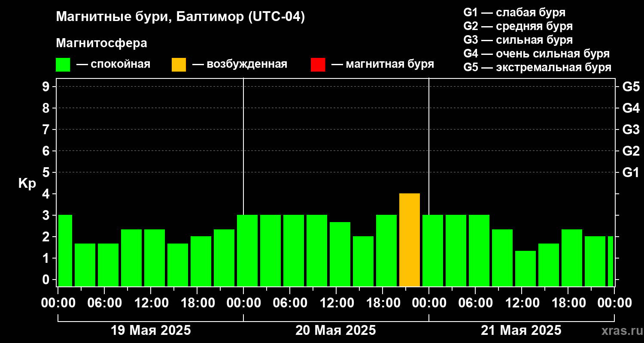The image size is (644, 343).
Task: Click the '06:00' tick label under 21 May
Action: (x=476, y=303)
